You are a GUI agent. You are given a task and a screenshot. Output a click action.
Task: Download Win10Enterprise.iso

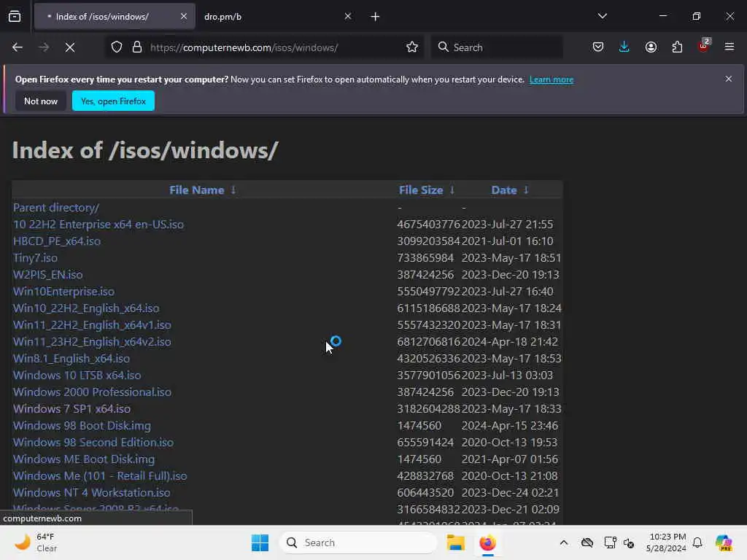[63, 292]
